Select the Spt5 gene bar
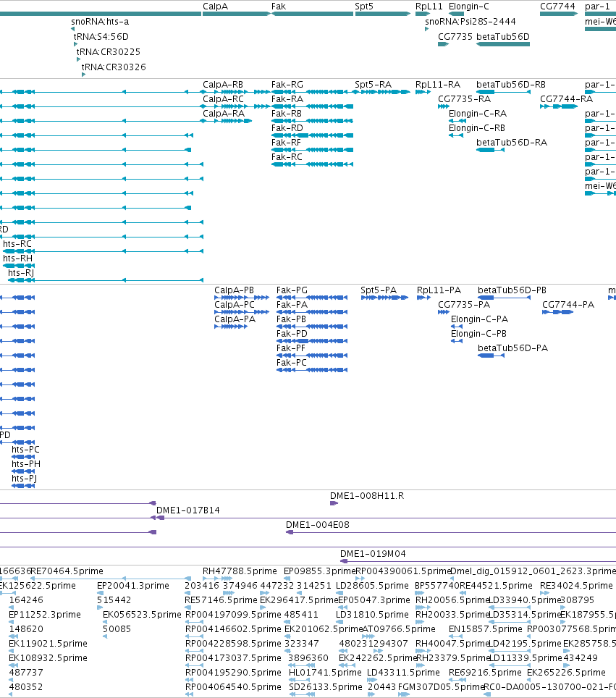Screen dimensions: 616x698 pyautogui.click(x=383, y=14)
